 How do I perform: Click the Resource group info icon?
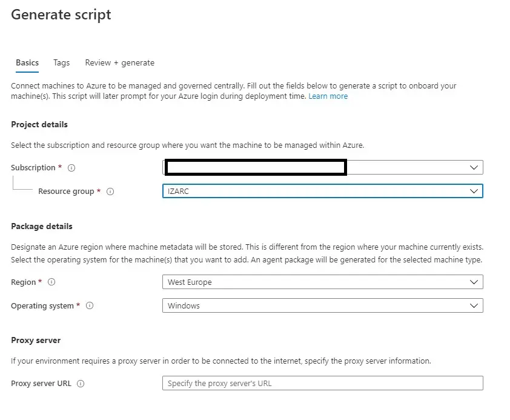[x=110, y=192]
